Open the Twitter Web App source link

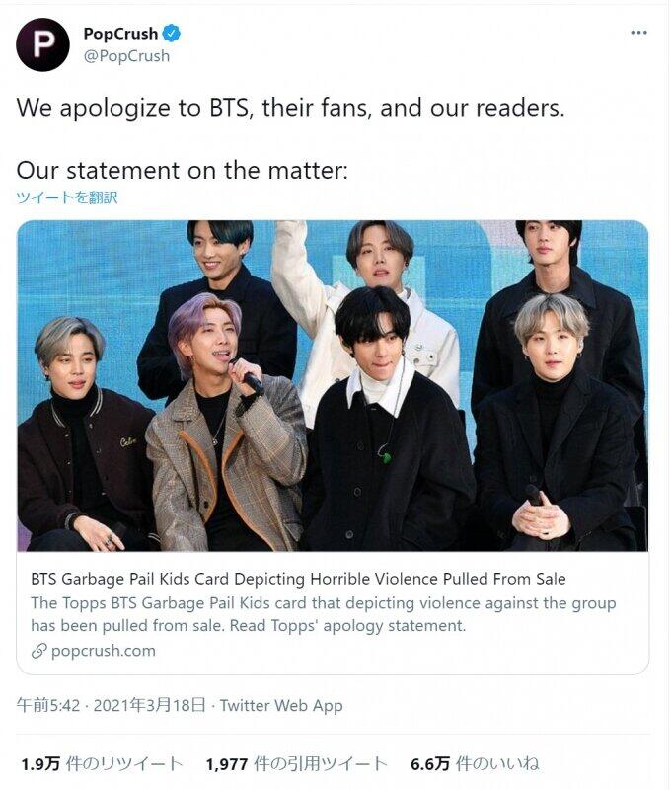(281, 705)
